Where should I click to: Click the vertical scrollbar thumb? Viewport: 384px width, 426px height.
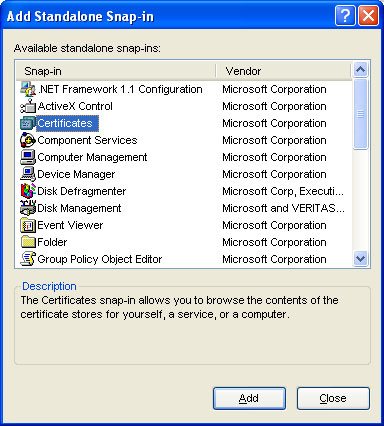pyautogui.click(x=361, y=114)
